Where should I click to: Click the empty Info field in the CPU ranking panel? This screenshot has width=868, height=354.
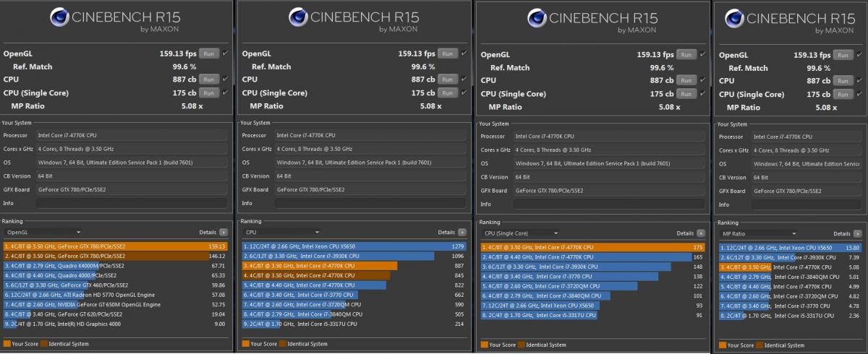(x=370, y=203)
